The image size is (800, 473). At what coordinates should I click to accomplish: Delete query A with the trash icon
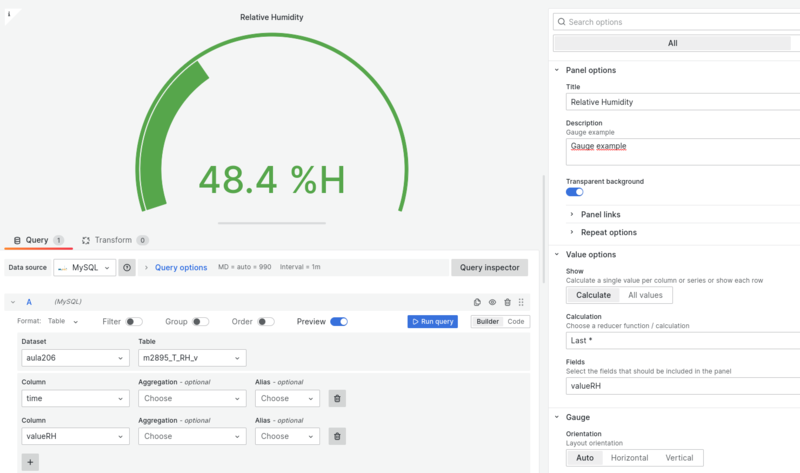tap(507, 302)
